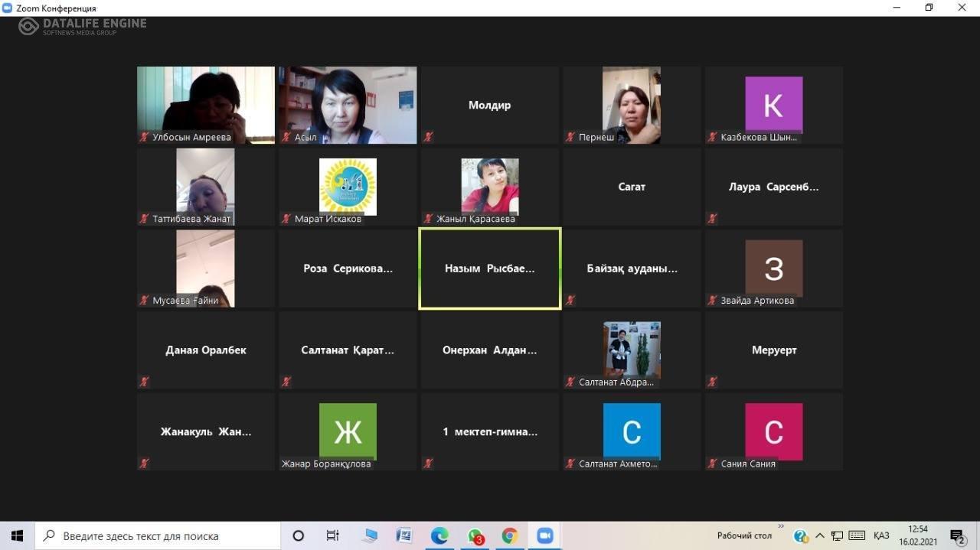The height and width of the screenshot is (550, 980).
Task: Click muted mic icon on Даная Оралбек tile
Action: (x=144, y=382)
